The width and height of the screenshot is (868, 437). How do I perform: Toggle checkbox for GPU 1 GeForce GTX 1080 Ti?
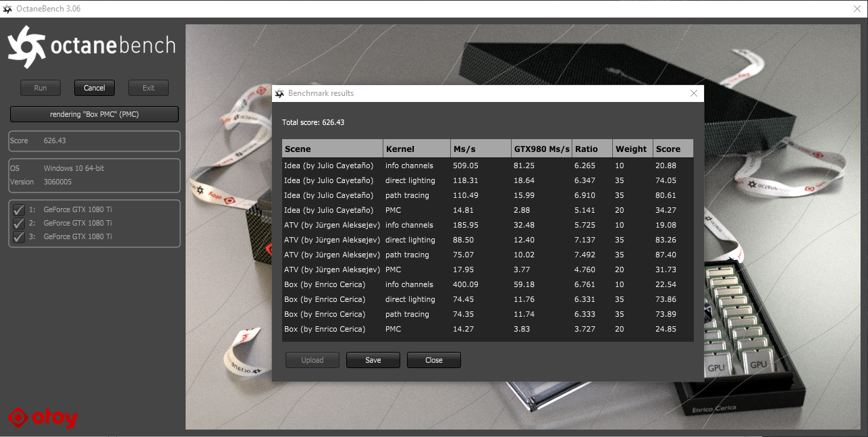[19, 209]
